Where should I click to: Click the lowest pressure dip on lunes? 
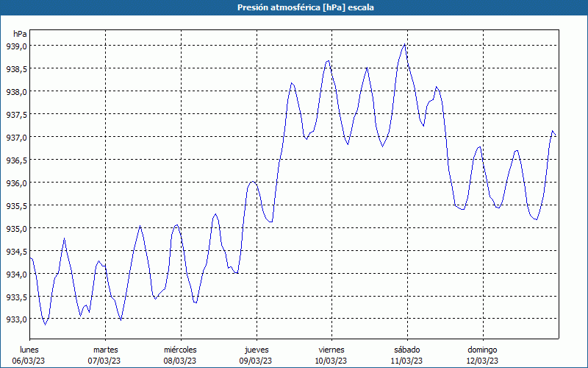click(x=45, y=325)
